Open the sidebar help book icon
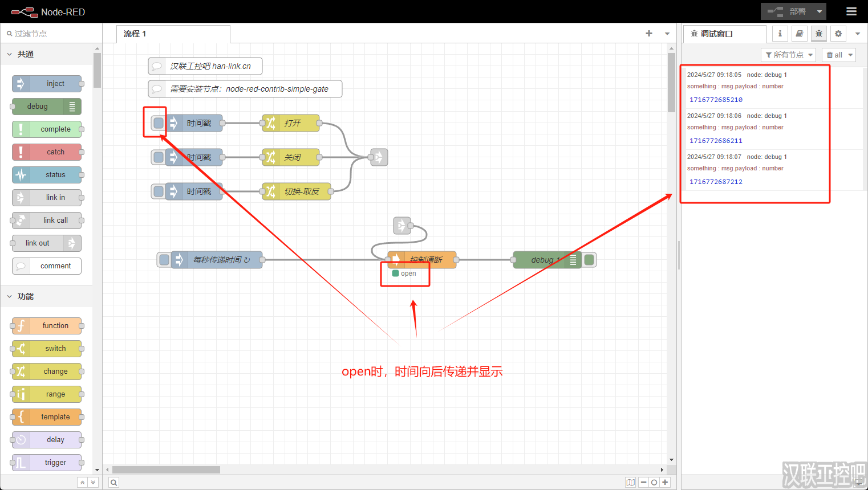The width and height of the screenshot is (868, 490). tap(800, 34)
